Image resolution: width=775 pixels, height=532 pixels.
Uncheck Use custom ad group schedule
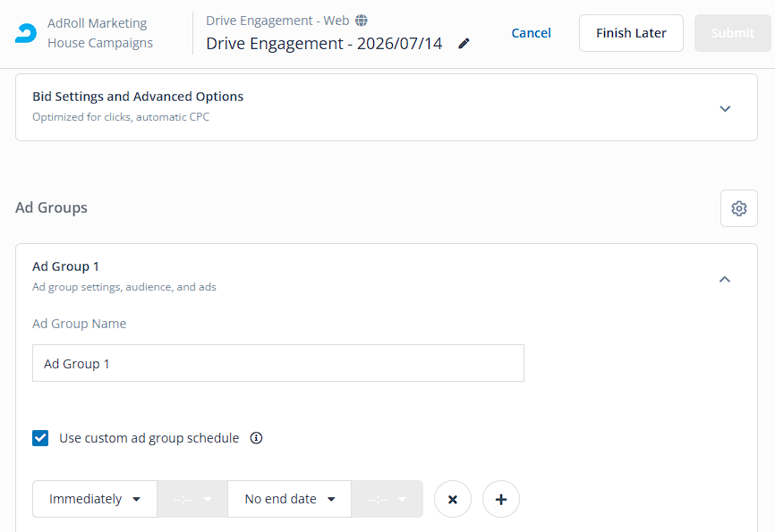40,438
